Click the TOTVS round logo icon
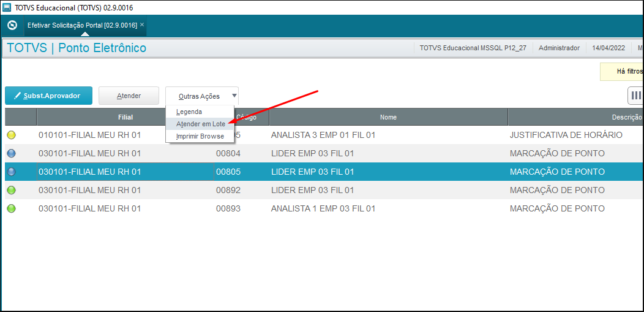 (12, 26)
